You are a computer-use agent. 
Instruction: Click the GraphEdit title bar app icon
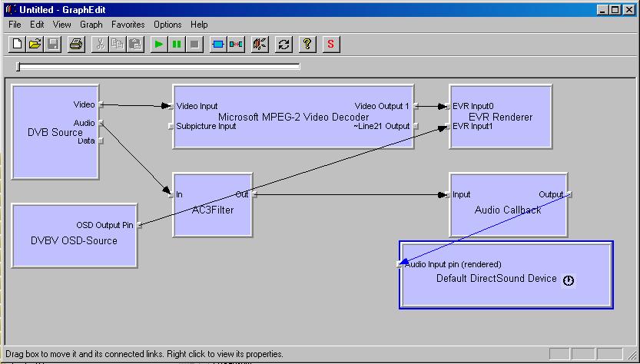point(11,10)
